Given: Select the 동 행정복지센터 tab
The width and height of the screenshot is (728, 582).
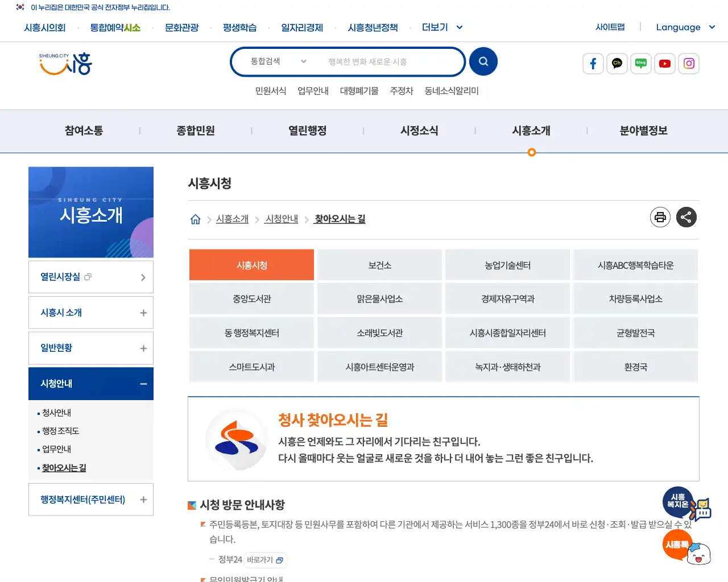Looking at the screenshot, I should tap(251, 333).
